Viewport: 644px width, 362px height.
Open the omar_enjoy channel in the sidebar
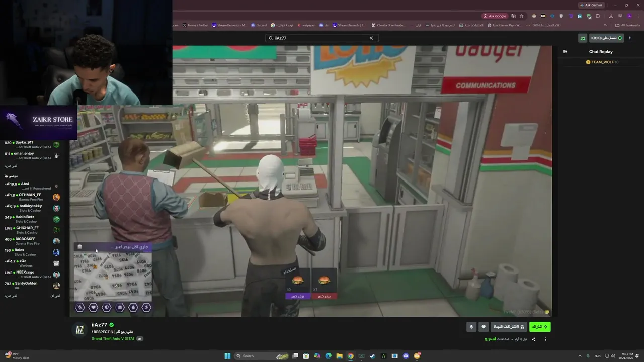(32, 156)
